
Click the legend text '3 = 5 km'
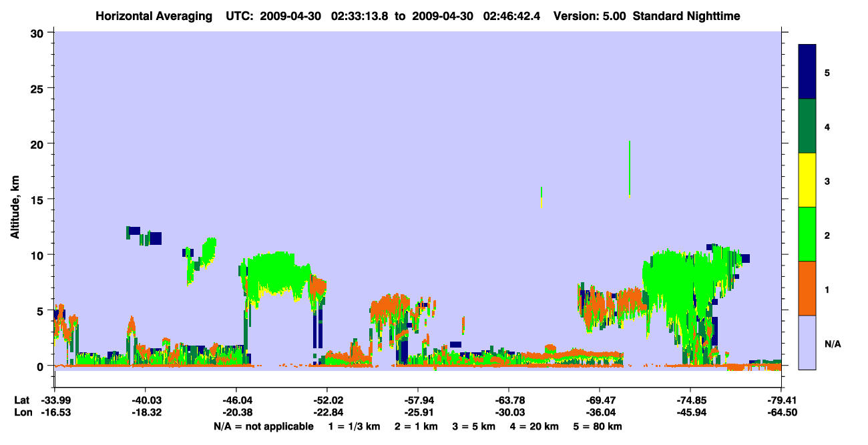pyautogui.click(x=475, y=426)
